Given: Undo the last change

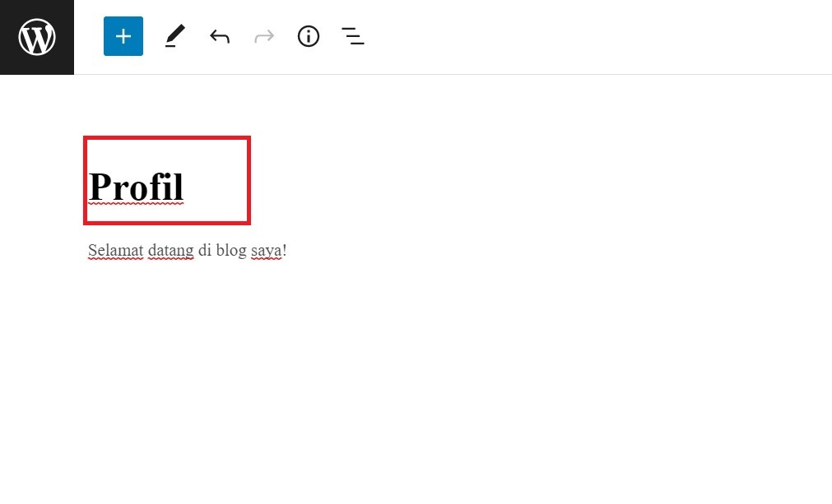Looking at the screenshot, I should coord(219,37).
